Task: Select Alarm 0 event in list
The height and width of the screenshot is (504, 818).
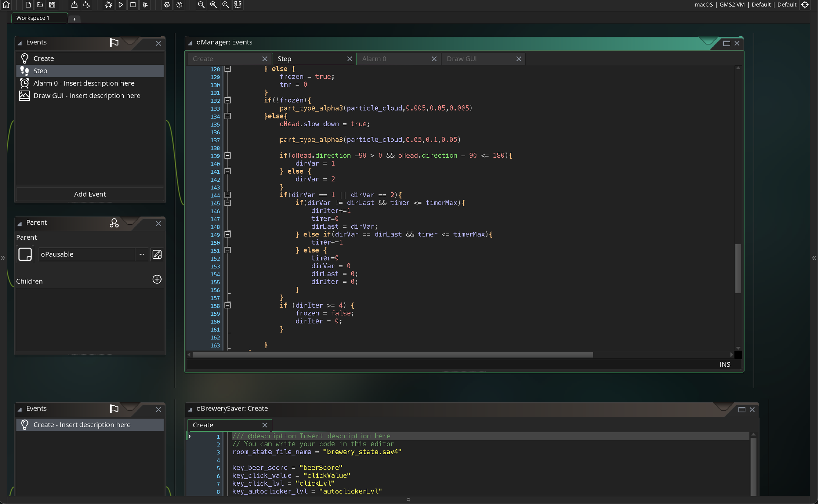Action: (x=84, y=83)
